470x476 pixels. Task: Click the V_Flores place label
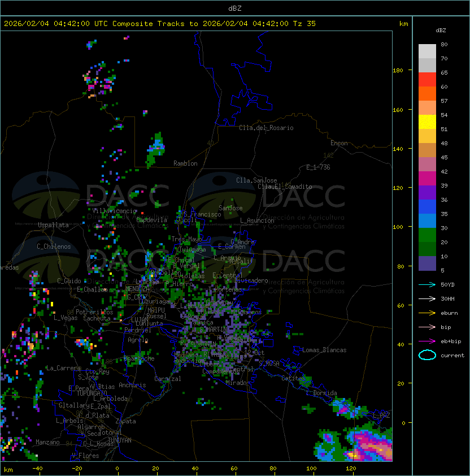pos(85,456)
